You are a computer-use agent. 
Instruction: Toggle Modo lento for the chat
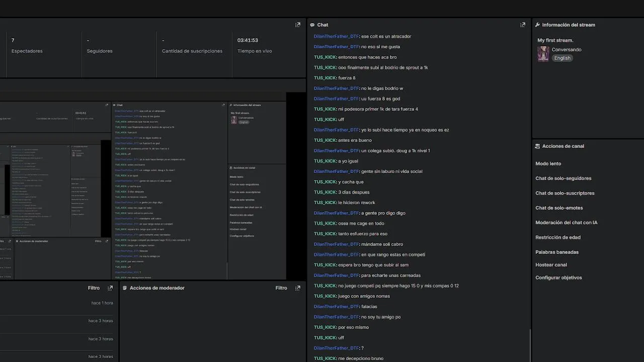click(x=548, y=163)
